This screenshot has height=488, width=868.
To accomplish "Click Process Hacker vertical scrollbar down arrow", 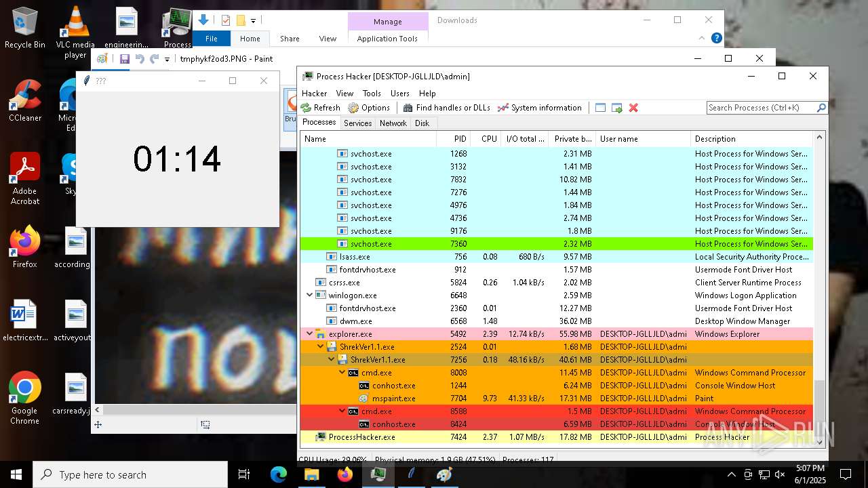I will tap(819, 442).
